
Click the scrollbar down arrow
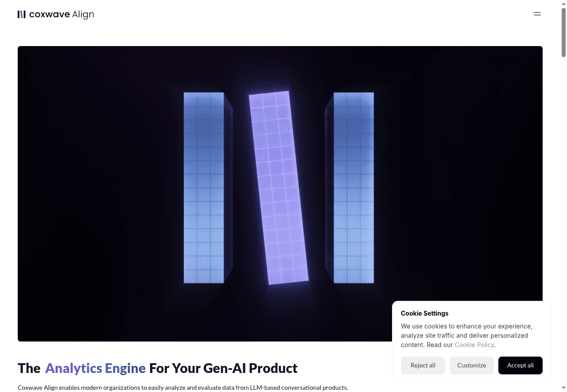pos(563,388)
